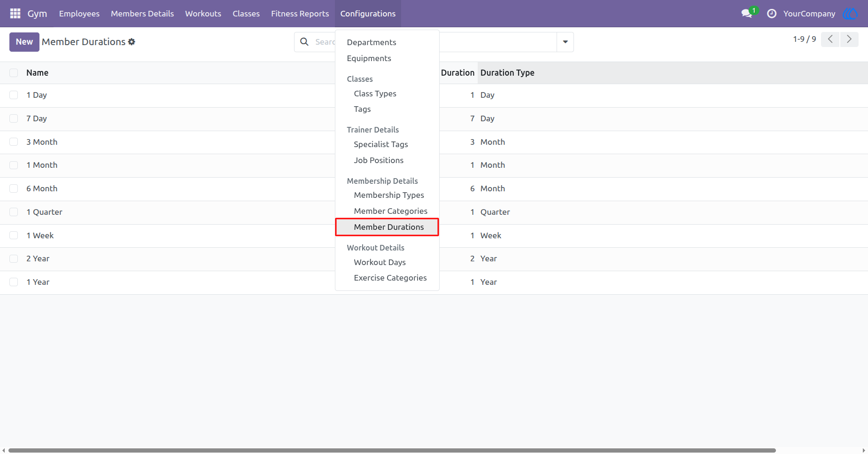Open the Employees menu
The width and height of the screenshot is (868, 454).
[79, 14]
